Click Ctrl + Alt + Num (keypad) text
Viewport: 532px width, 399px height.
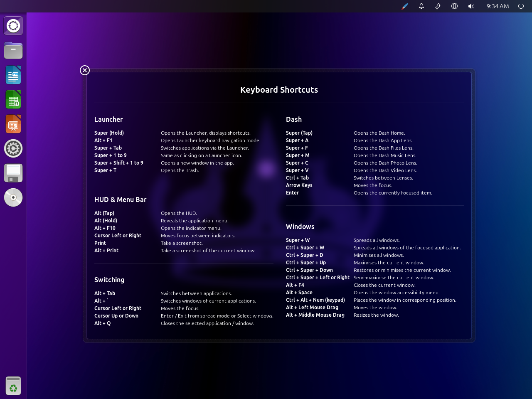pyautogui.click(x=315, y=300)
